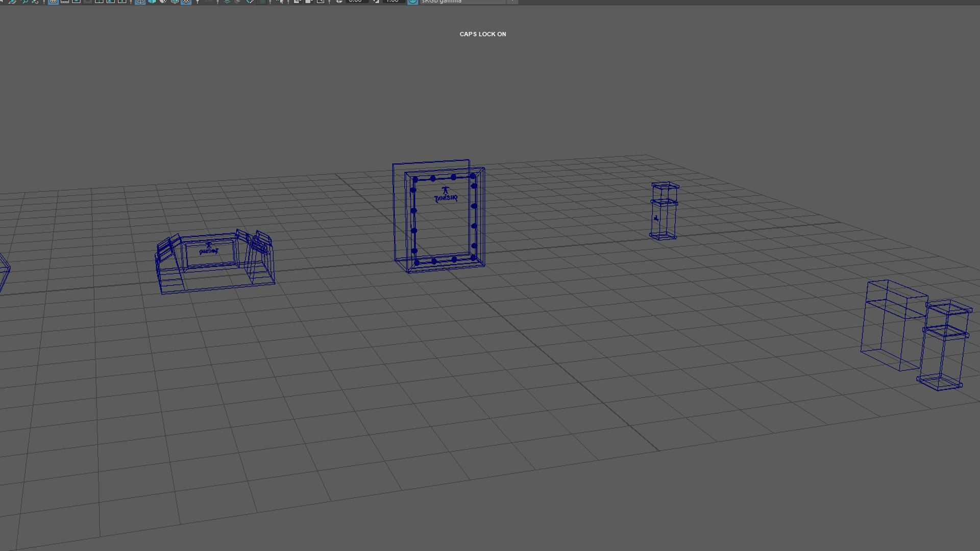Screen dimensions: 980x551
Task: Click the Exposure value field showing 0.00
Action: point(356,2)
